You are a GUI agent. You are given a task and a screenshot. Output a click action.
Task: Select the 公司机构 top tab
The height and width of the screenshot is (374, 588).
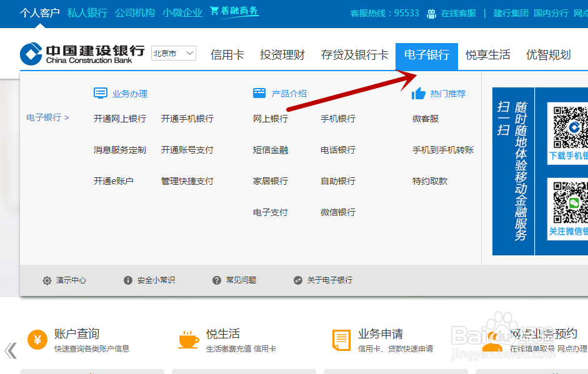135,12
